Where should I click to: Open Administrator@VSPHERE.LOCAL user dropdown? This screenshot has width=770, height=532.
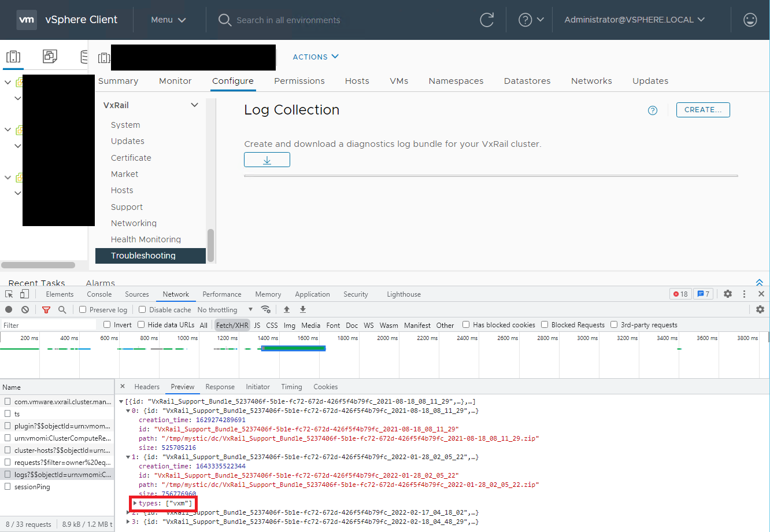tap(635, 20)
